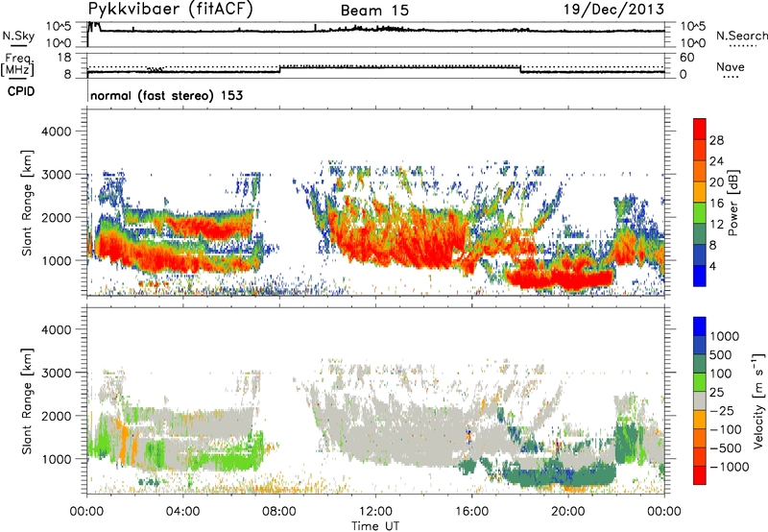This screenshot has width=768, height=532.
Task: Click the date '19/Dec/2013'
Action: coord(613,9)
